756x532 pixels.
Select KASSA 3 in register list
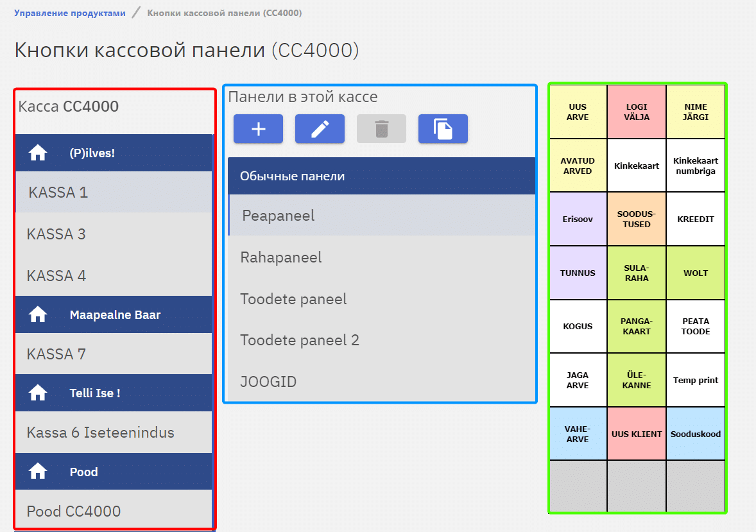coord(56,234)
